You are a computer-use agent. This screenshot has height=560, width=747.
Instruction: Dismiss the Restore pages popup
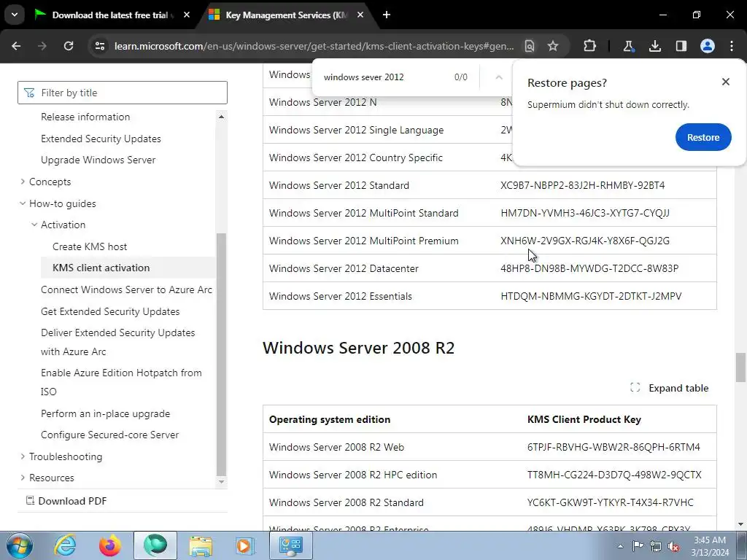click(x=726, y=82)
